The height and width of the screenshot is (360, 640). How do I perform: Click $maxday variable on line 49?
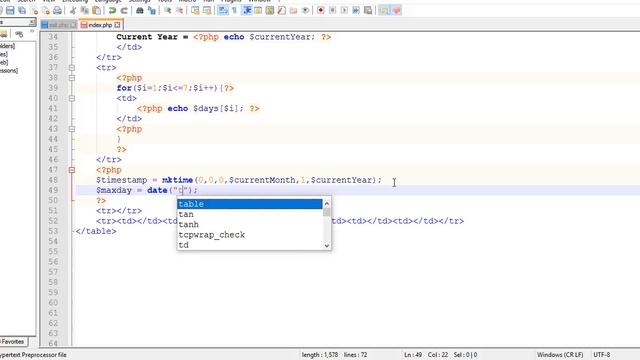pos(114,190)
